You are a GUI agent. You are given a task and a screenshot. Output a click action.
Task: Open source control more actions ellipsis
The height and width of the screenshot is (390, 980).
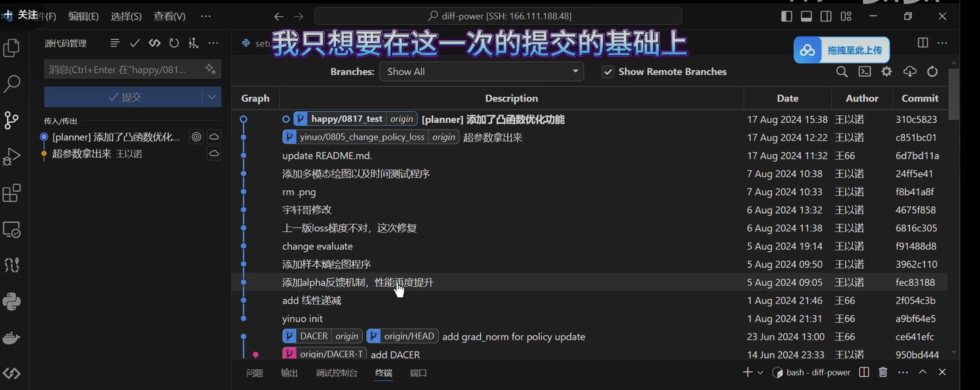coord(213,43)
